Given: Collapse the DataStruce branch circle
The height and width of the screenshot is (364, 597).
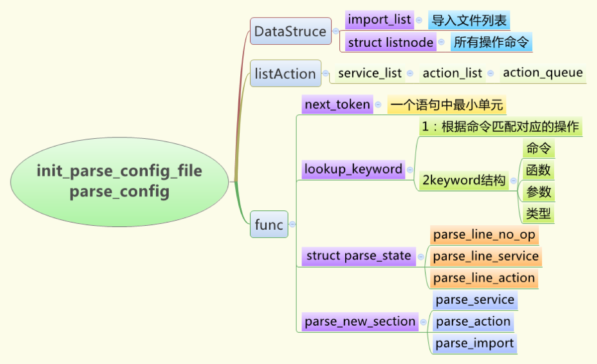Looking at the screenshot, I should pyautogui.click(x=336, y=31).
